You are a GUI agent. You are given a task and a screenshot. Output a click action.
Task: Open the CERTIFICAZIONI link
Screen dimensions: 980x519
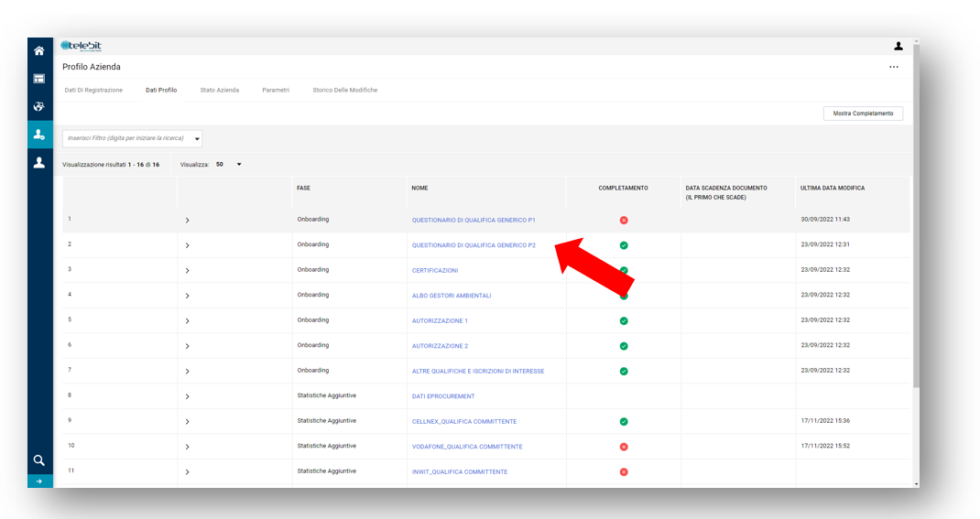(435, 271)
